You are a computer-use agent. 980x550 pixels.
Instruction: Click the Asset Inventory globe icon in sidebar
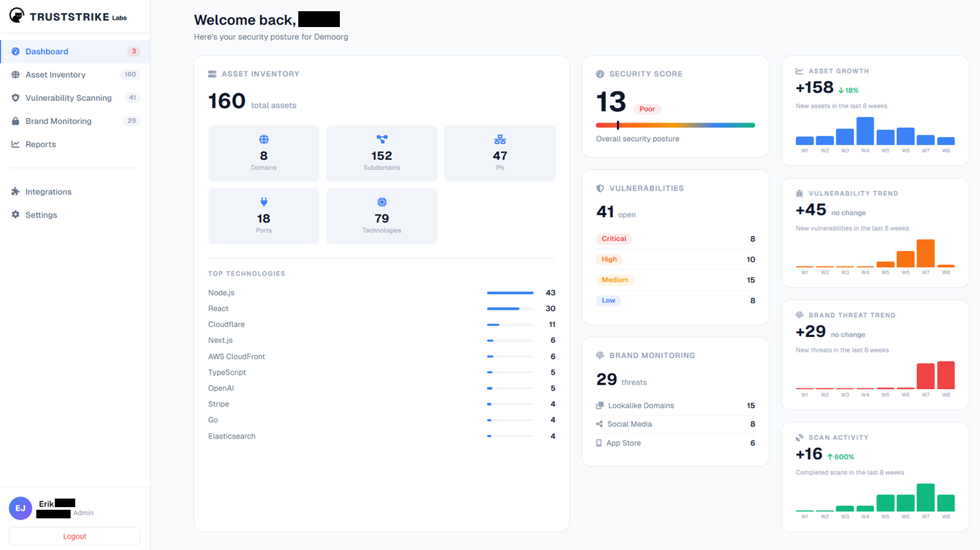click(x=15, y=75)
